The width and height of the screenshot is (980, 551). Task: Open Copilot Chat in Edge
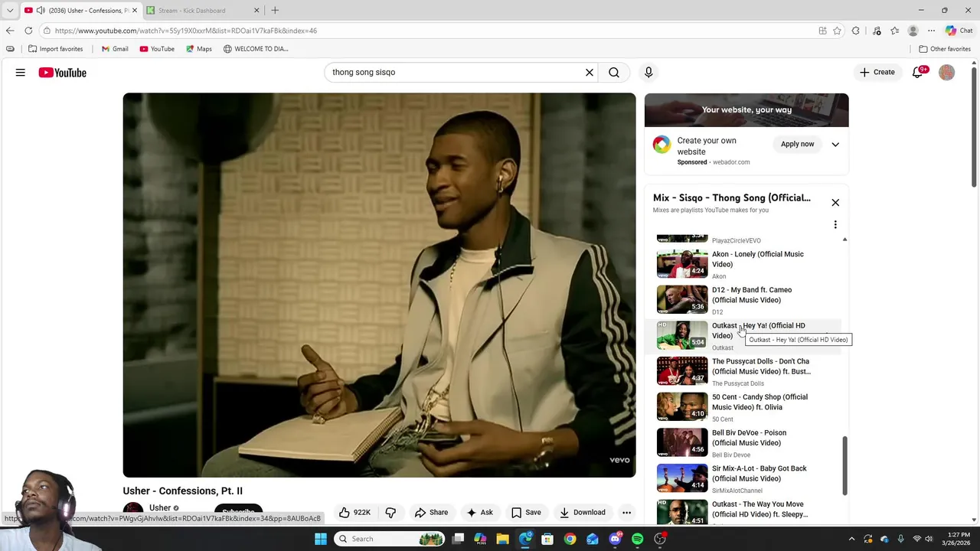click(959, 31)
